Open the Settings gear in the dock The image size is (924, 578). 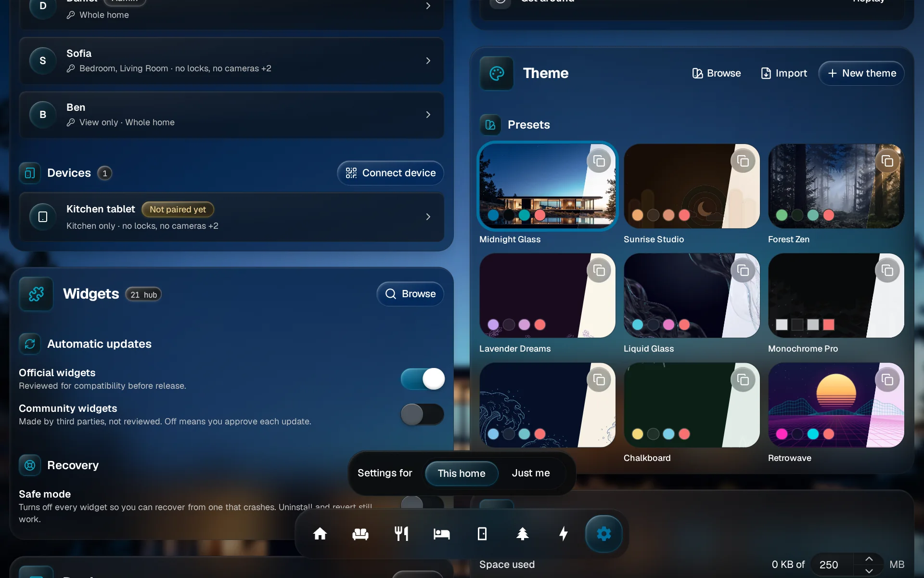(604, 534)
